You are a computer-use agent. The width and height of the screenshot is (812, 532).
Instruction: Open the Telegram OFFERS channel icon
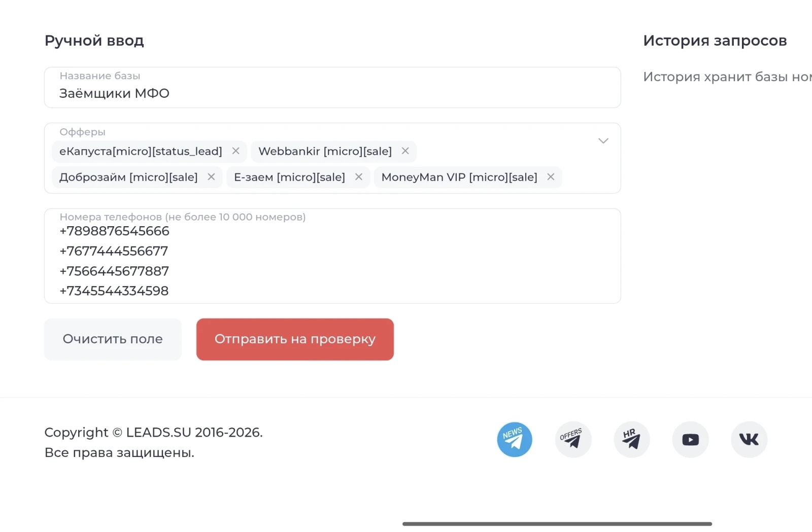[573, 439]
